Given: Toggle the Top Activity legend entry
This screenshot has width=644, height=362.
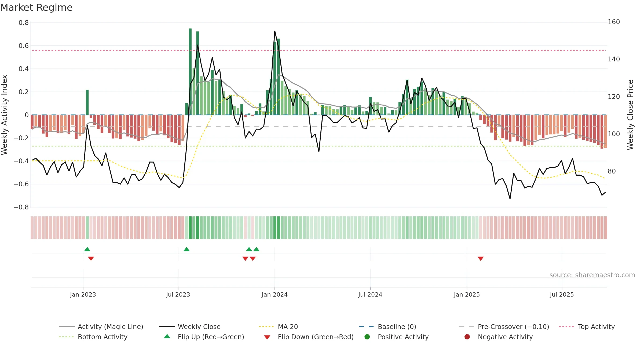Looking at the screenshot, I should coord(587,327).
